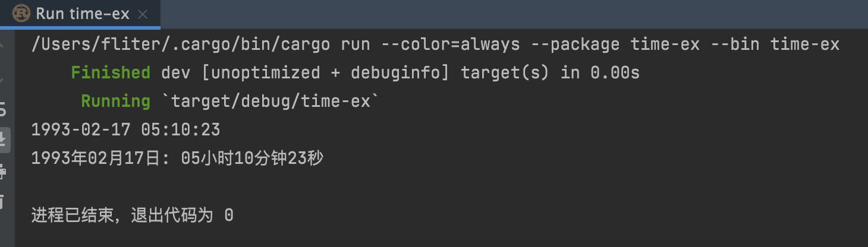Click the Print icon in console sidebar

(x=3, y=172)
